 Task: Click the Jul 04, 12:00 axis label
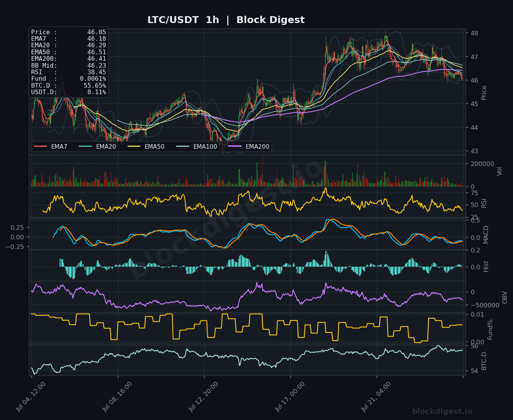[31, 397]
